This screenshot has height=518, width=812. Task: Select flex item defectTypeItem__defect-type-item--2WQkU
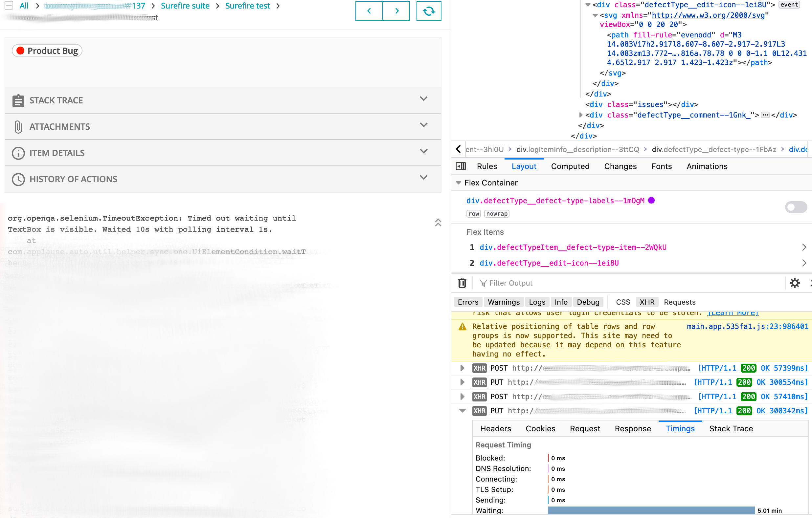tap(573, 248)
